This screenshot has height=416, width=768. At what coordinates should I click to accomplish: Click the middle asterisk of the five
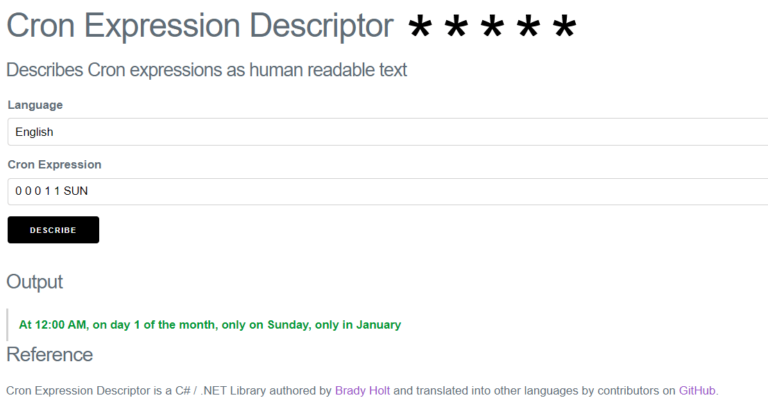click(492, 26)
